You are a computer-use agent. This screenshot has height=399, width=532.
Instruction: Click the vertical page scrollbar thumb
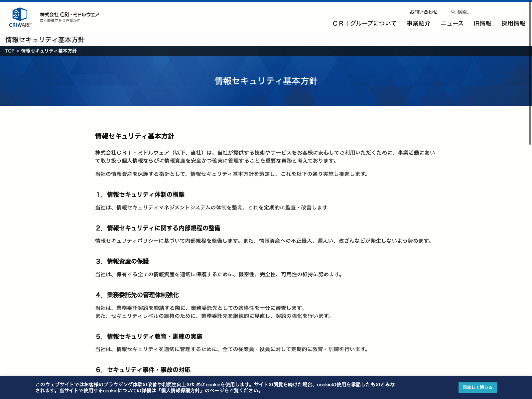coord(530,73)
